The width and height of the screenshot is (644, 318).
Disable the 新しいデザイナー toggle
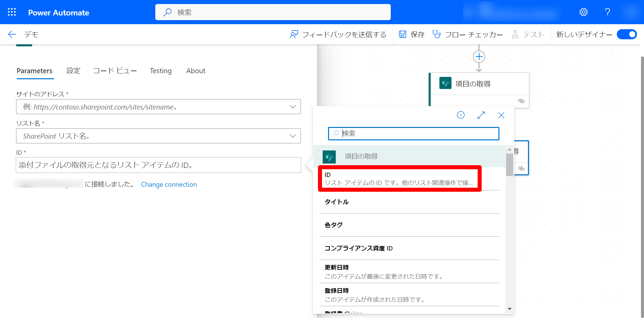point(627,34)
